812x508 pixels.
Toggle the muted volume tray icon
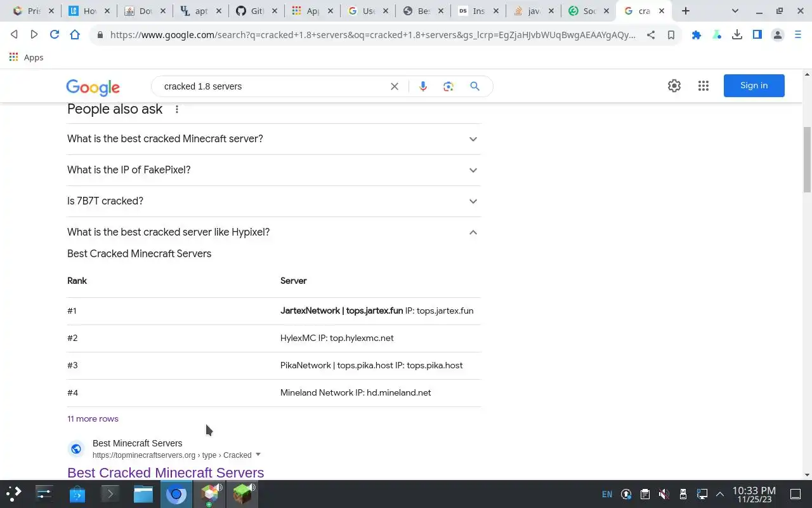pos(664,494)
